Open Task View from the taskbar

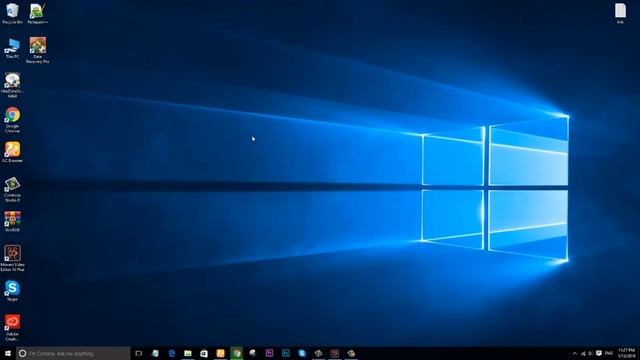pos(139,353)
